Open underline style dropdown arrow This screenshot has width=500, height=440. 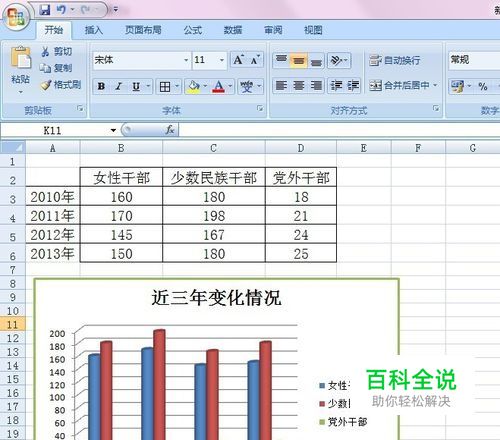149,87
